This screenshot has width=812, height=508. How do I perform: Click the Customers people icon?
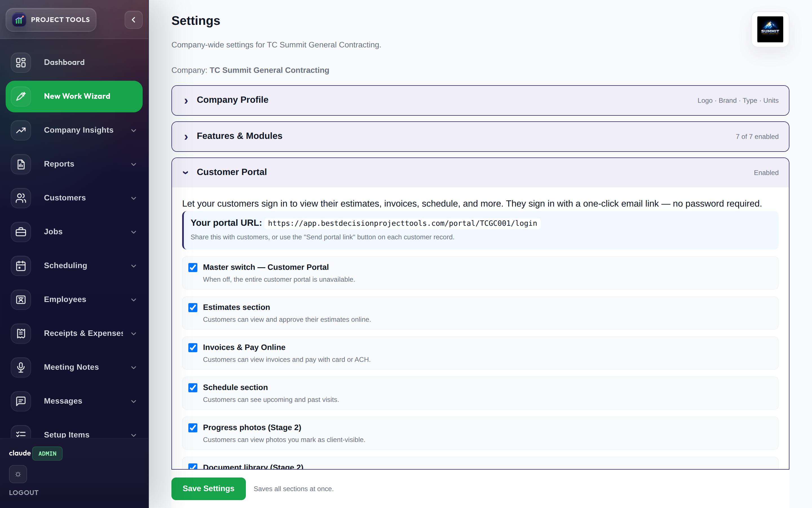point(21,198)
